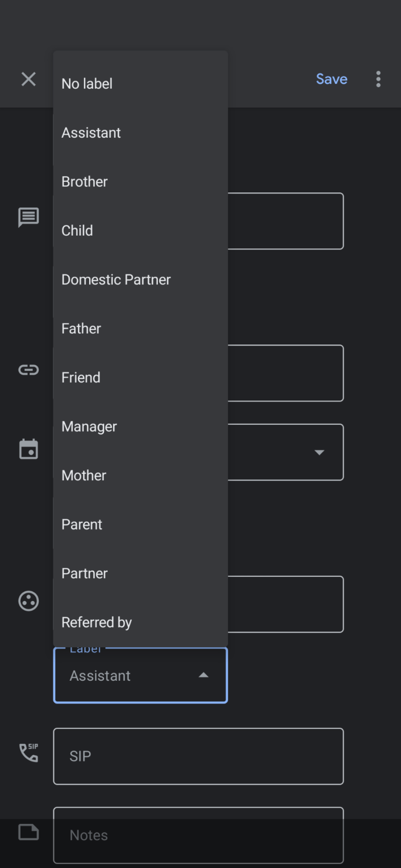Click the related person circle icon
Image resolution: width=401 pixels, height=868 pixels.
pyautogui.click(x=28, y=601)
